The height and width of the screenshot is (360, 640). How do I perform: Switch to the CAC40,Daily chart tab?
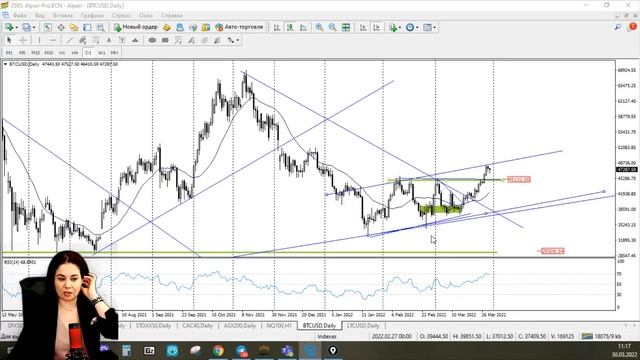click(x=197, y=326)
